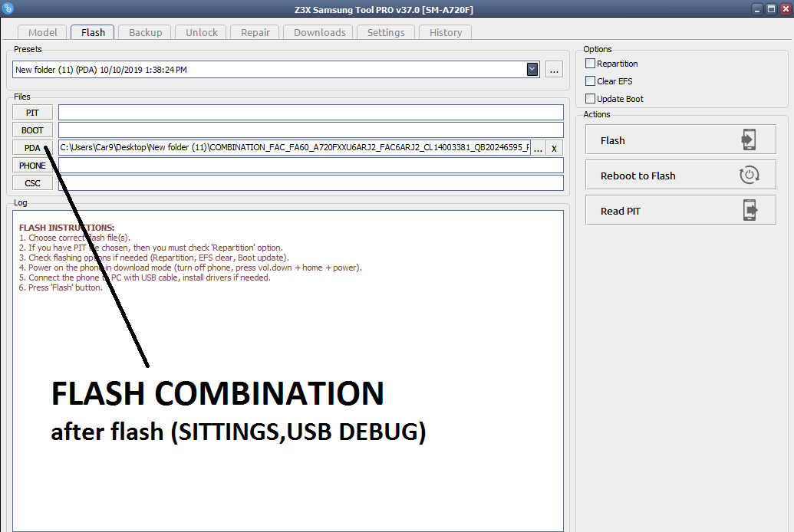
Task: Click the Reboot to Flash button
Action: tap(680, 175)
